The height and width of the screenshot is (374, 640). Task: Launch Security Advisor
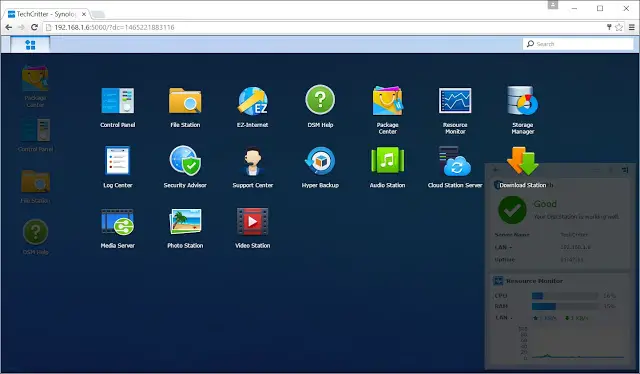click(x=185, y=167)
